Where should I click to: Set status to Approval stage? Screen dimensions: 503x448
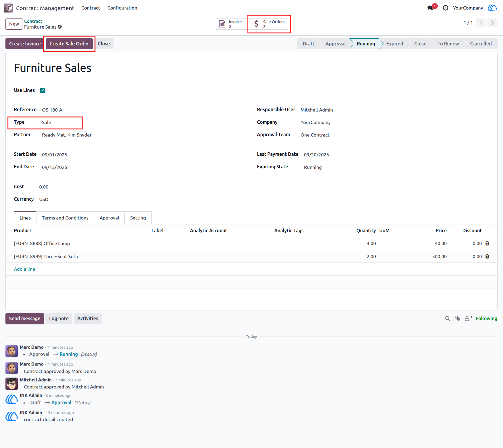pyautogui.click(x=335, y=44)
